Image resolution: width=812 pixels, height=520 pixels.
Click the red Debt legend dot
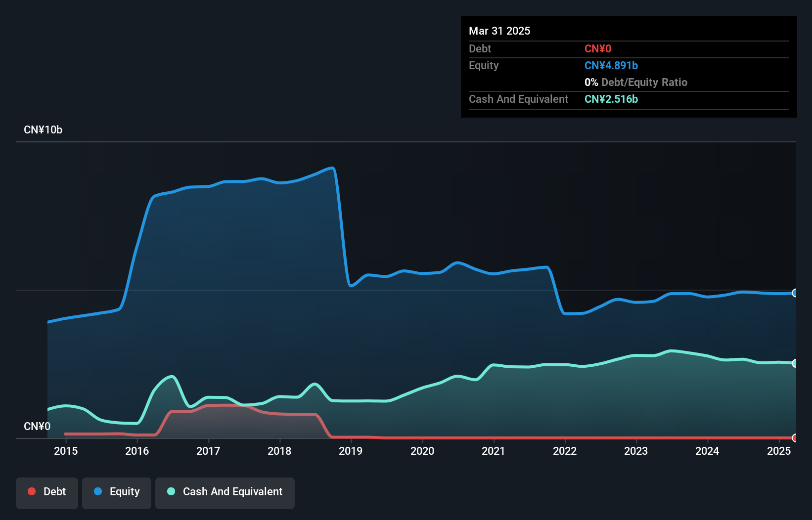(32, 491)
